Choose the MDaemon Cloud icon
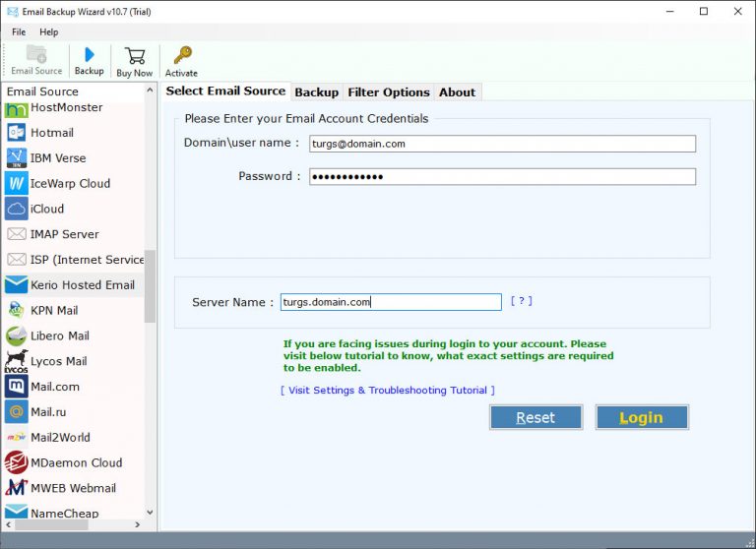Viewport: 756px width, 549px height. [17, 462]
